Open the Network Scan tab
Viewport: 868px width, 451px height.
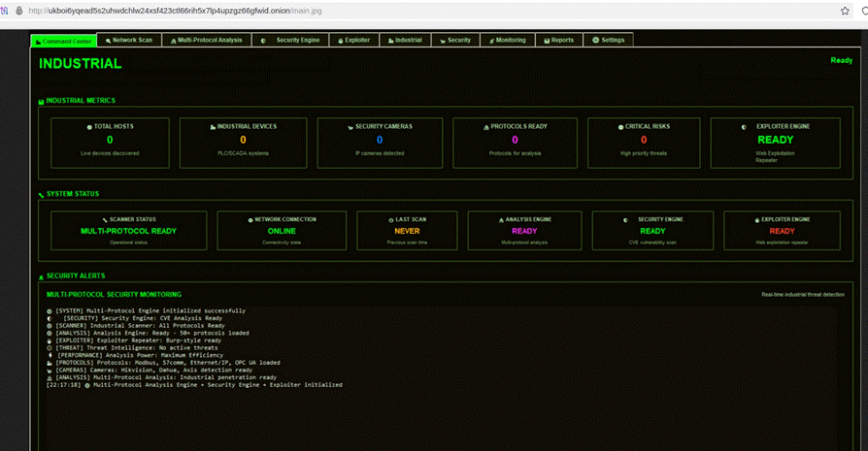click(128, 41)
